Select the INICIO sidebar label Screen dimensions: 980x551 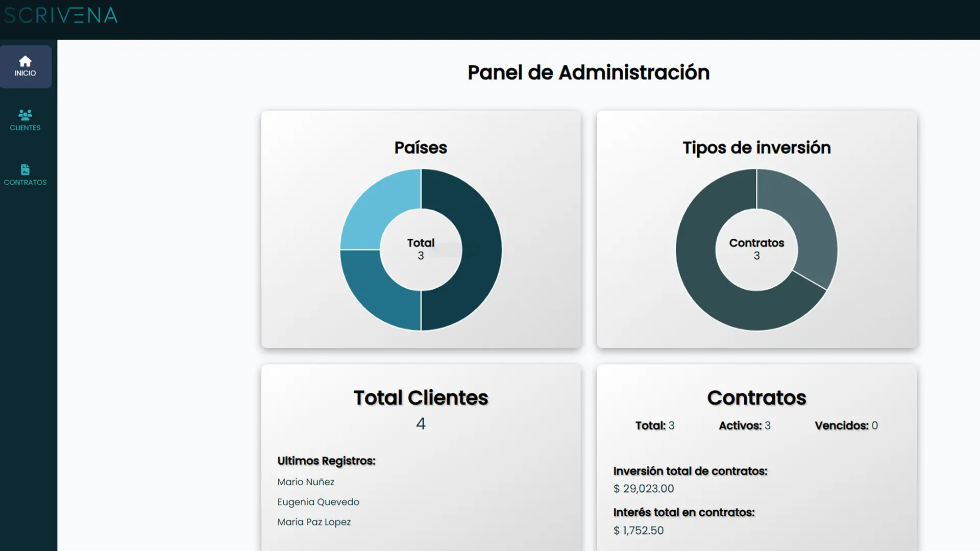click(x=25, y=73)
